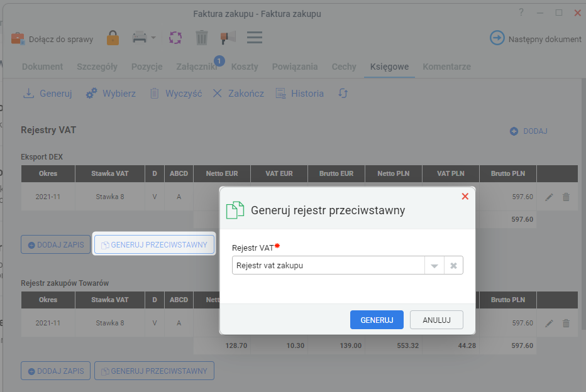
Task: Click Brutto PLN header in Eksport DEX table
Action: click(x=508, y=173)
